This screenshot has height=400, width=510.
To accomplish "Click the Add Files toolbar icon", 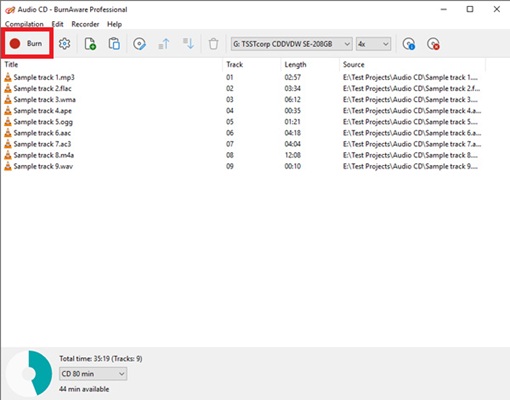I will click(90, 44).
